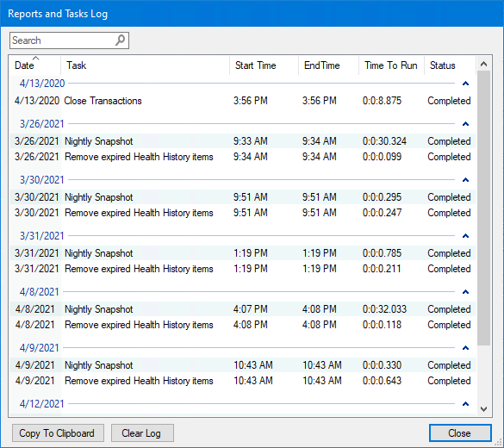The image size is (504, 448).
Task: Sort by Start Time column header
Action: [x=264, y=65]
